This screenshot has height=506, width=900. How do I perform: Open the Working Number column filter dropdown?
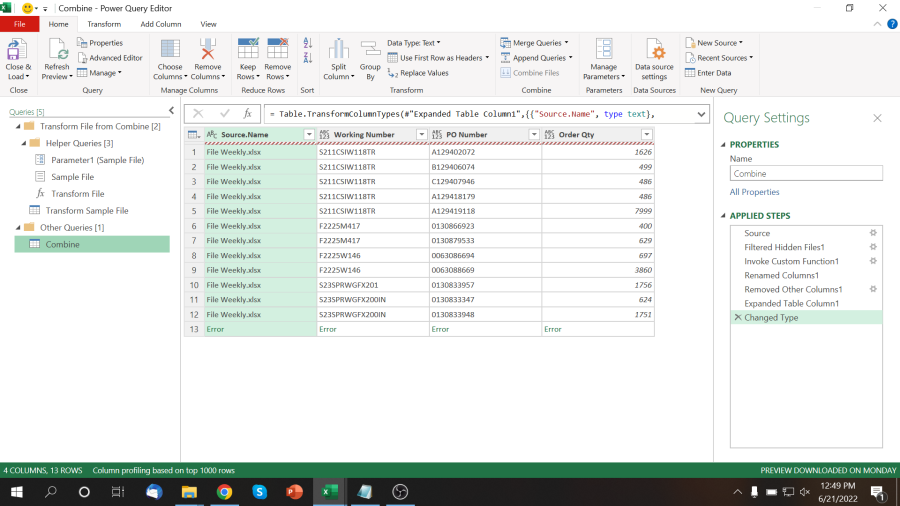tap(421, 135)
